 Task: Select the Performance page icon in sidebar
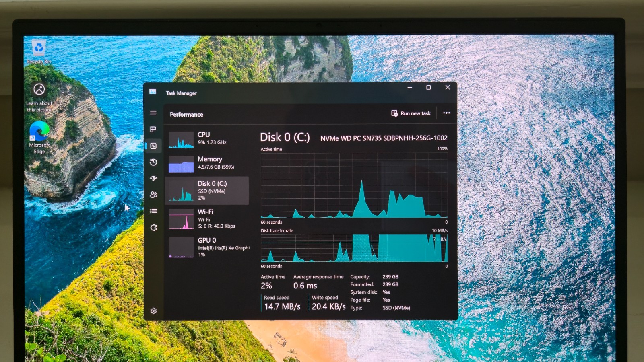(153, 146)
